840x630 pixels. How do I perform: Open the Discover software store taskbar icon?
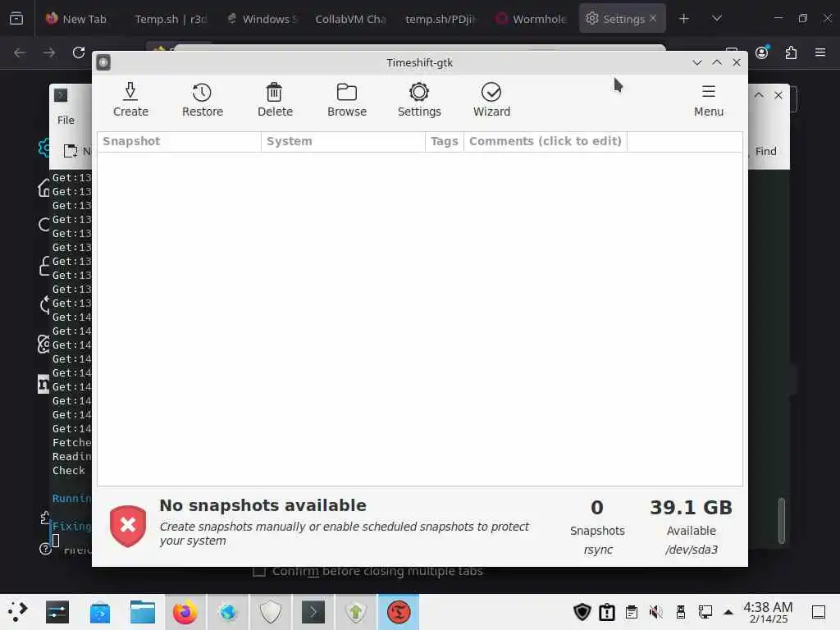pyautogui.click(x=100, y=612)
